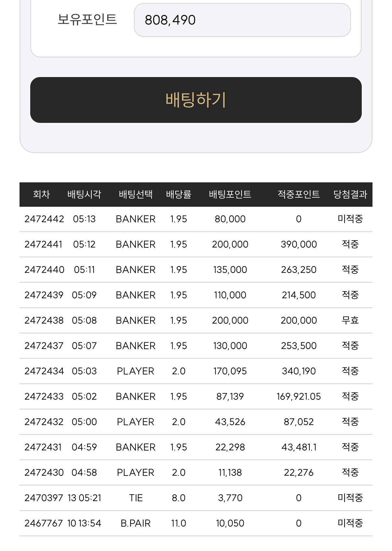Screen dimensions: 392x551
Task: Tap the 배팅하기 button
Action: [196, 100]
